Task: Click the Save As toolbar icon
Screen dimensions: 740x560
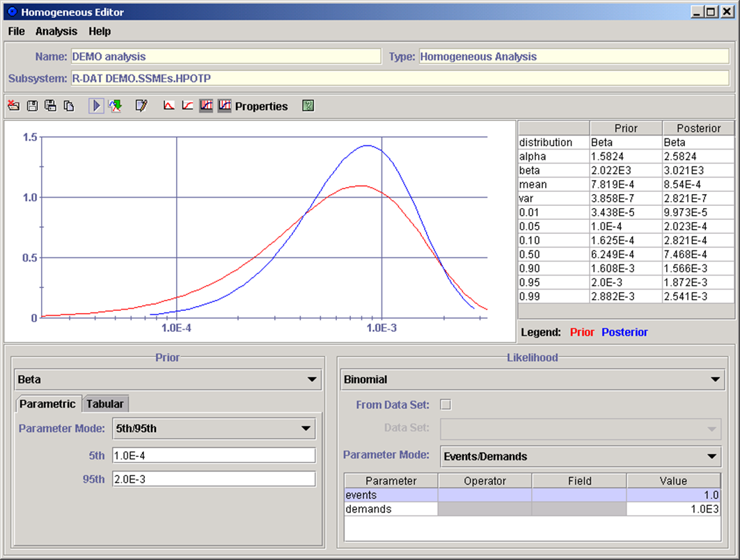Action: [52, 106]
